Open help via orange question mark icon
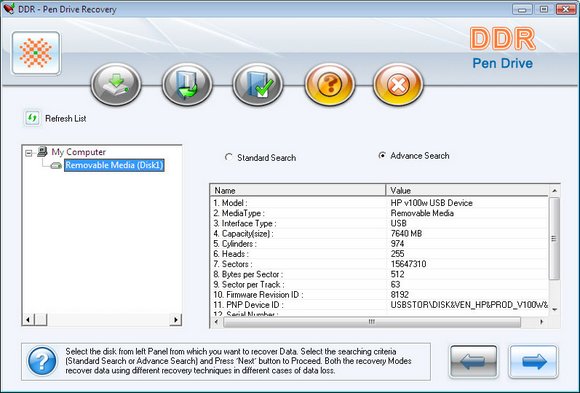 tap(330, 84)
